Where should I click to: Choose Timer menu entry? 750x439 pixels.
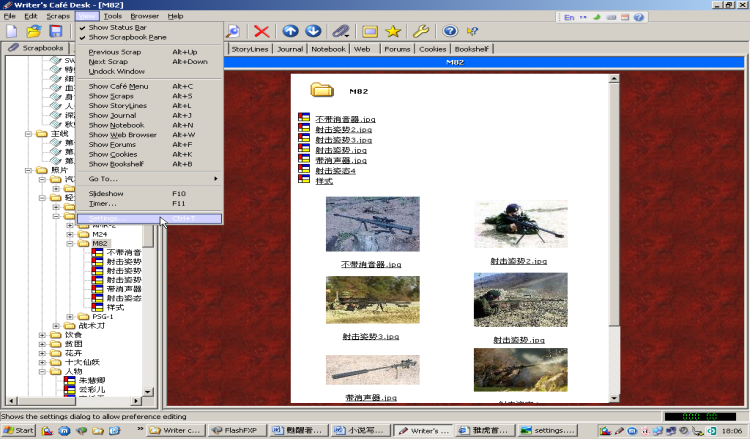[149, 203]
